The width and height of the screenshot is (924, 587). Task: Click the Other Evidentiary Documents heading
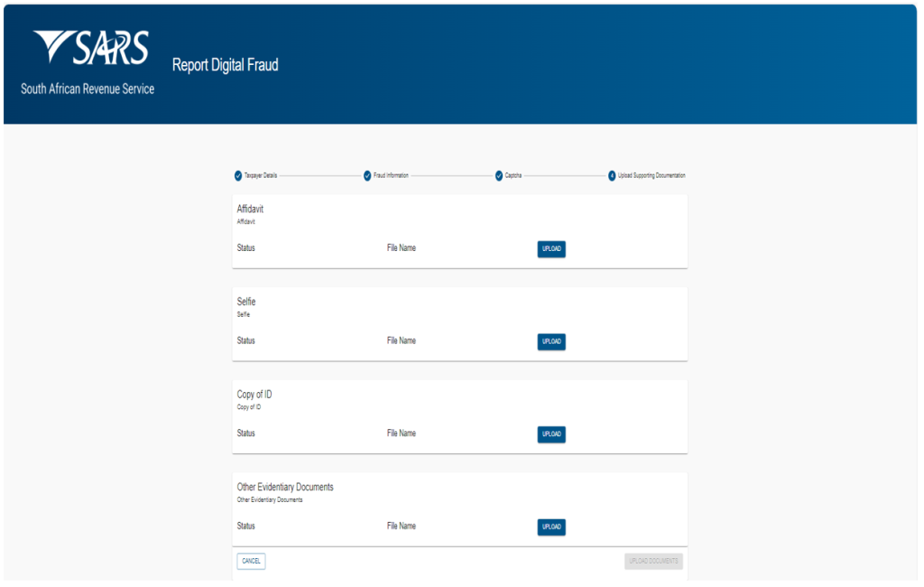[284, 486]
